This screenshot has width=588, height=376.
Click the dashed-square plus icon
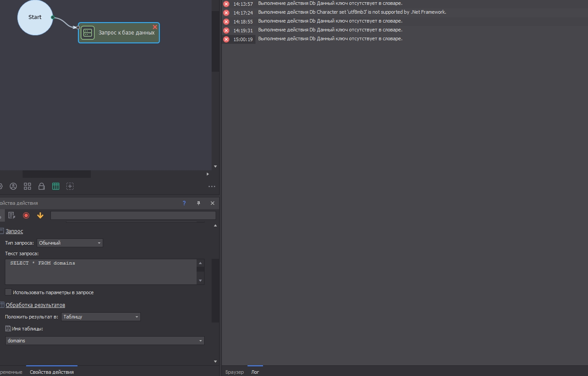(x=70, y=186)
